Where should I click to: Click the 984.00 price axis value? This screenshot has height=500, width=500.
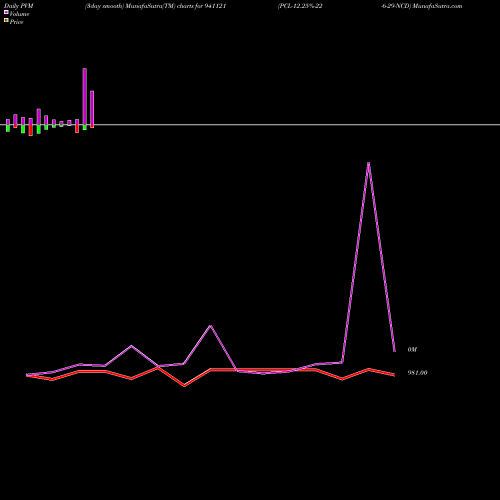(417, 373)
